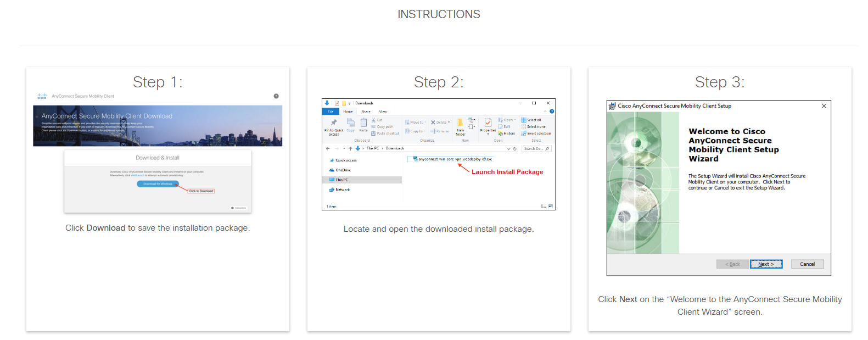The height and width of the screenshot is (340, 868).
Task: Switch to large icons view in the status bar
Action: (551, 207)
